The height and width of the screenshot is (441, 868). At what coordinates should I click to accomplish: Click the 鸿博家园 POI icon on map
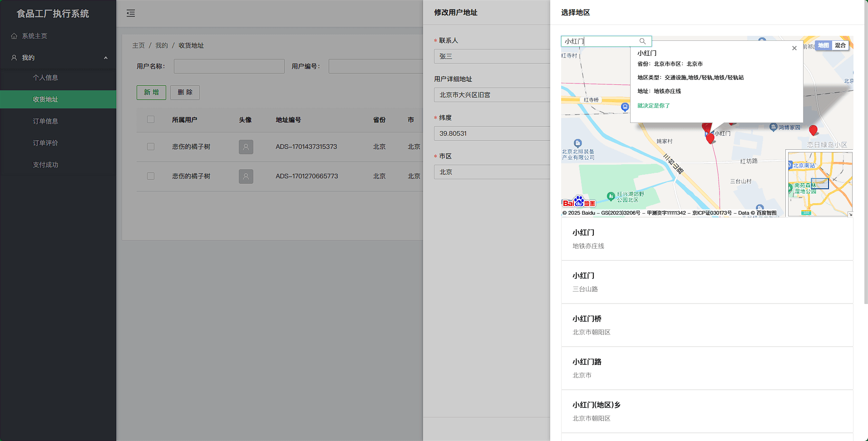coord(773,127)
